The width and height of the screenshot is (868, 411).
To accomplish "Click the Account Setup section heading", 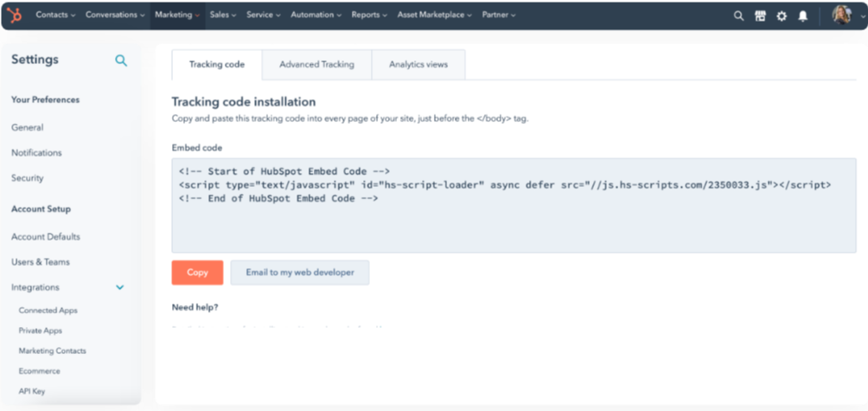I will [41, 209].
